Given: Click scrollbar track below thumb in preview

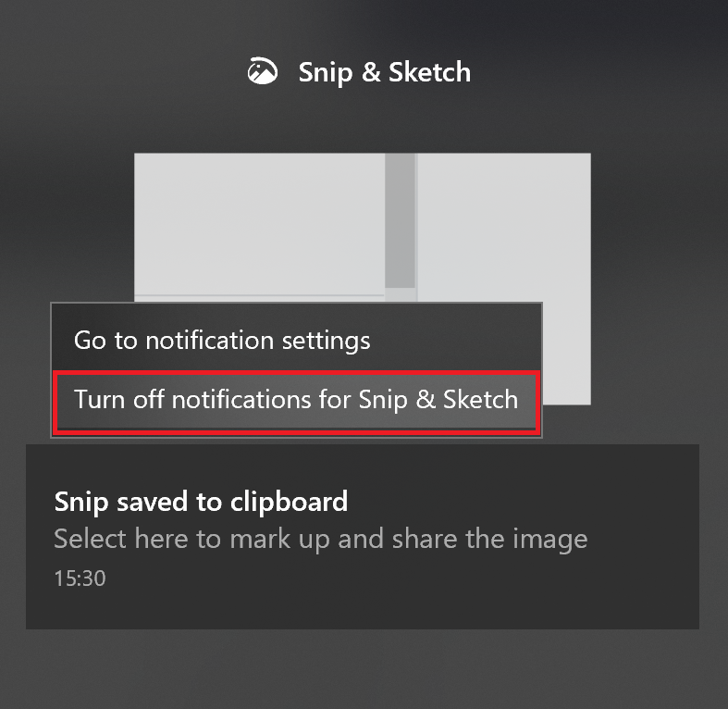Looking at the screenshot, I should pos(400,294).
